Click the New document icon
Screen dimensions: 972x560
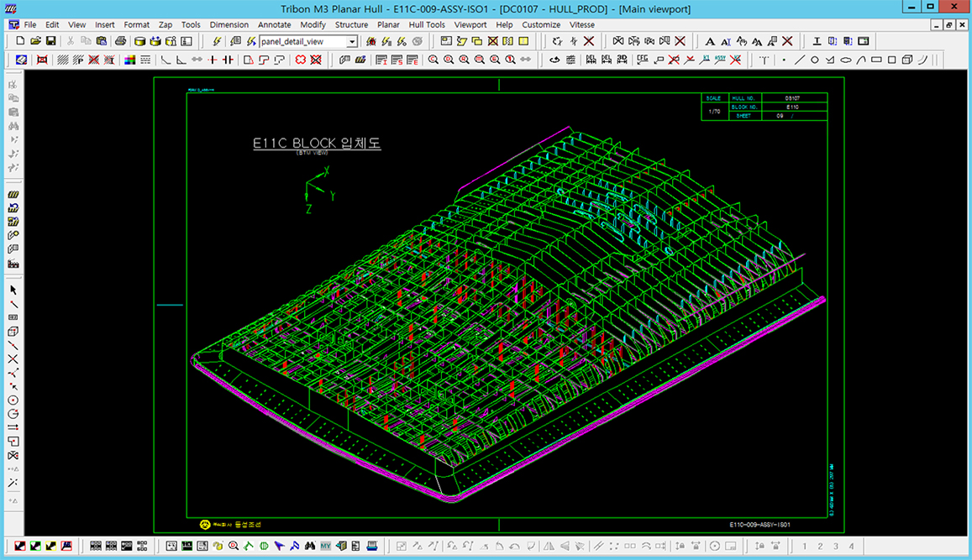[20, 41]
